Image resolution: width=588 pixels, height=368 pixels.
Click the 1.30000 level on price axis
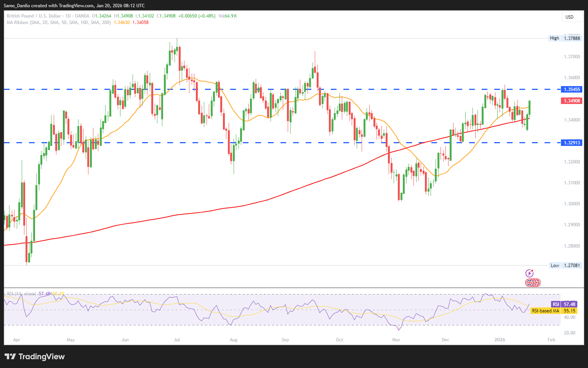[572, 204]
